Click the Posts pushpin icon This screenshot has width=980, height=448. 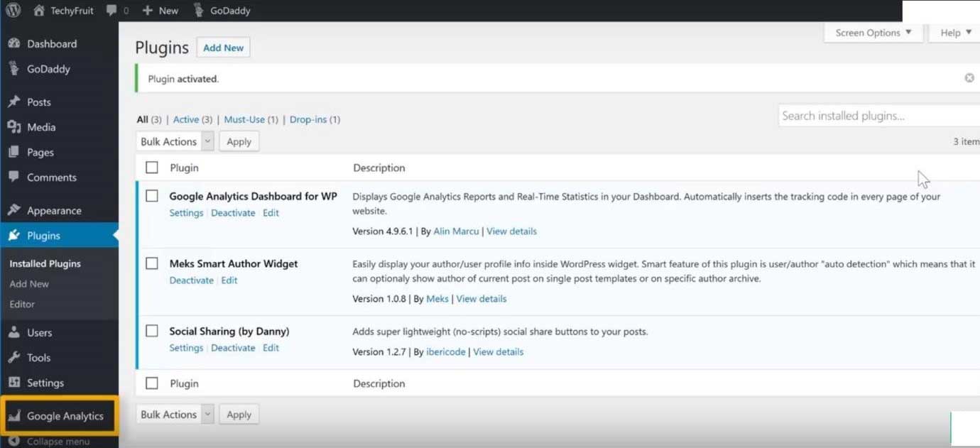13,102
